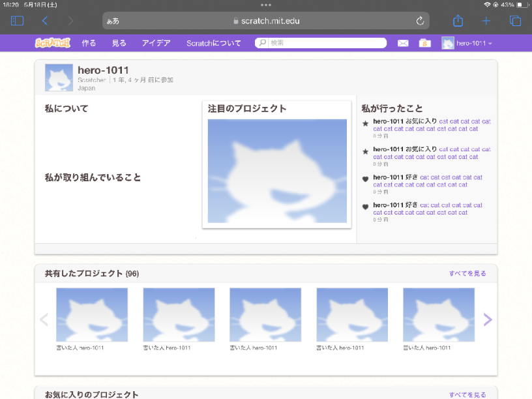Image resolution: width=532 pixels, height=399 pixels.
Task: Reload the page with refresh icon
Action: tap(420, 21)
